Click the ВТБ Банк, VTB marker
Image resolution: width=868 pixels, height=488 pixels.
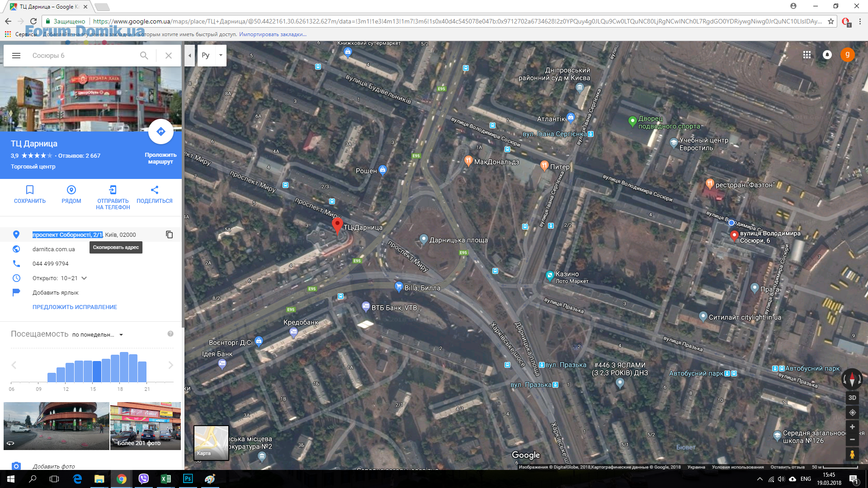[x=366, y=307]
